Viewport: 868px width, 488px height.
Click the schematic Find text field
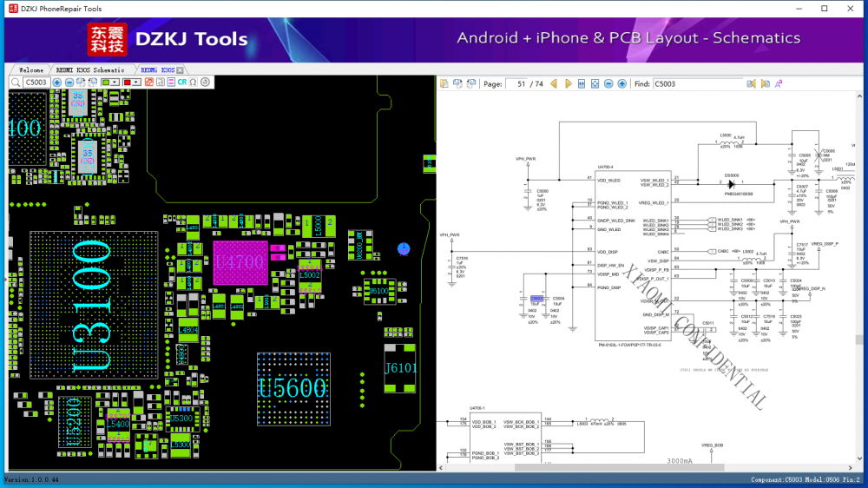coord(699,84)
